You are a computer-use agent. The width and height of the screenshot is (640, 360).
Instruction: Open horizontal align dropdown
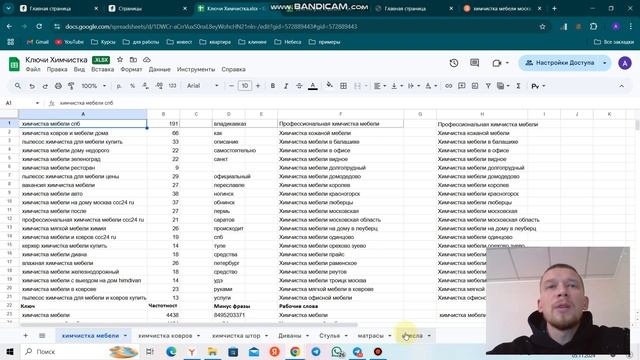[380, 86]
